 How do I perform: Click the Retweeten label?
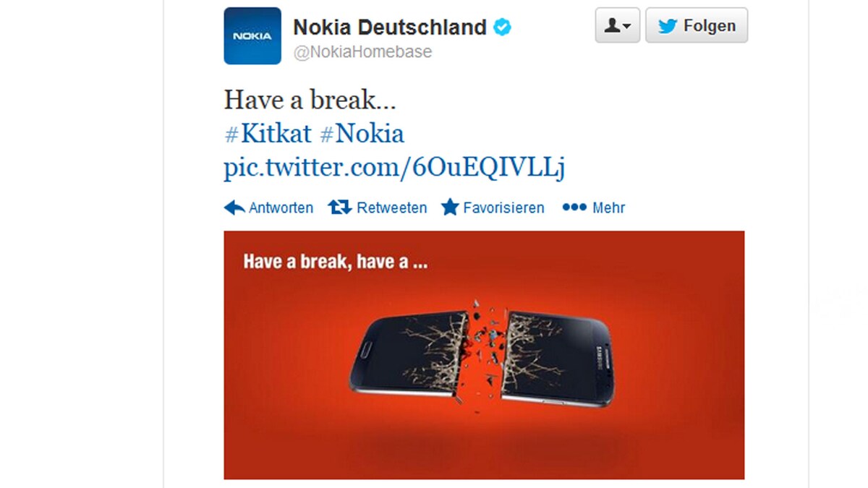pyautogui.click(x=392, y=208)
